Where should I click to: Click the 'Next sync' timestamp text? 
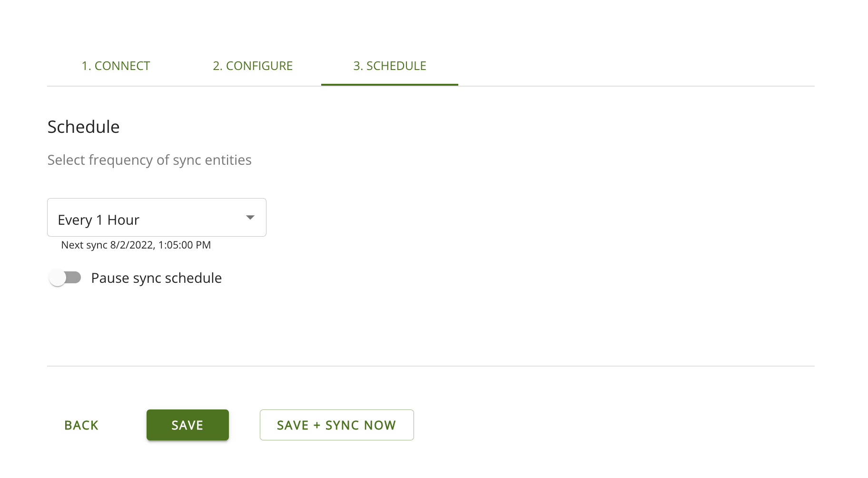tap(136, 245)
